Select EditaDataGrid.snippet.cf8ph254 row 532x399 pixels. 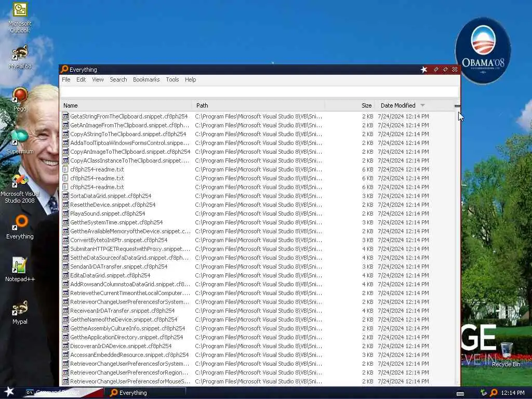257,275
